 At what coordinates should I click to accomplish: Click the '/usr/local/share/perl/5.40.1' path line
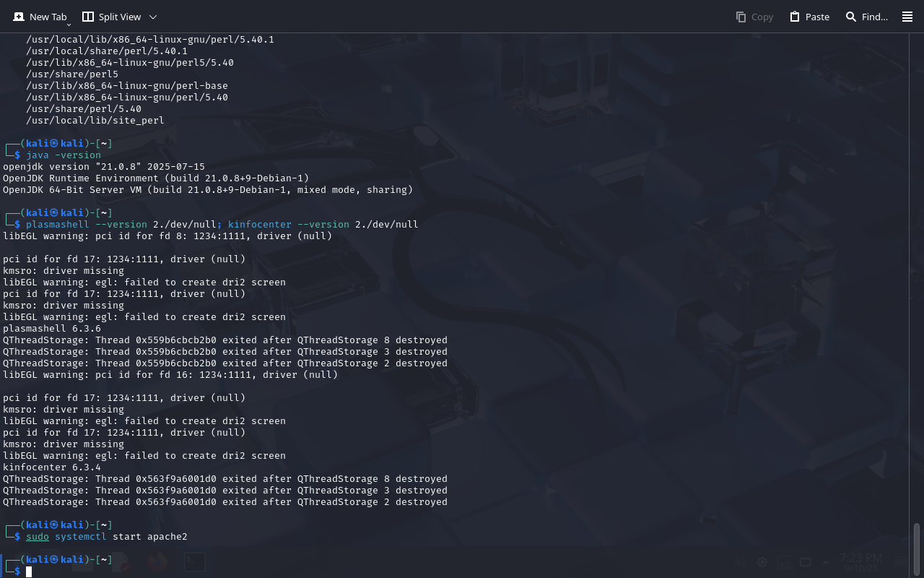tap(107, 51)
